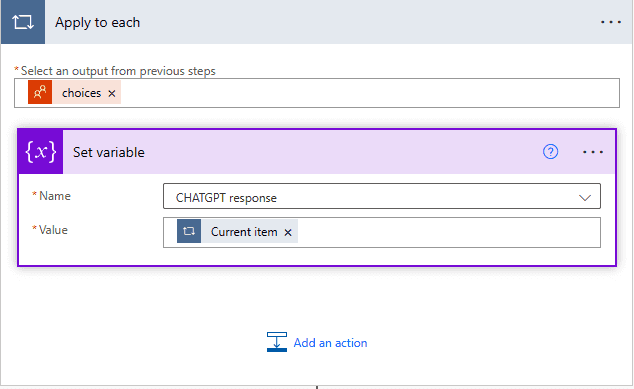634x389 pixels.
Task: Click the Apply to each loop icon
Action: (23, 22)
